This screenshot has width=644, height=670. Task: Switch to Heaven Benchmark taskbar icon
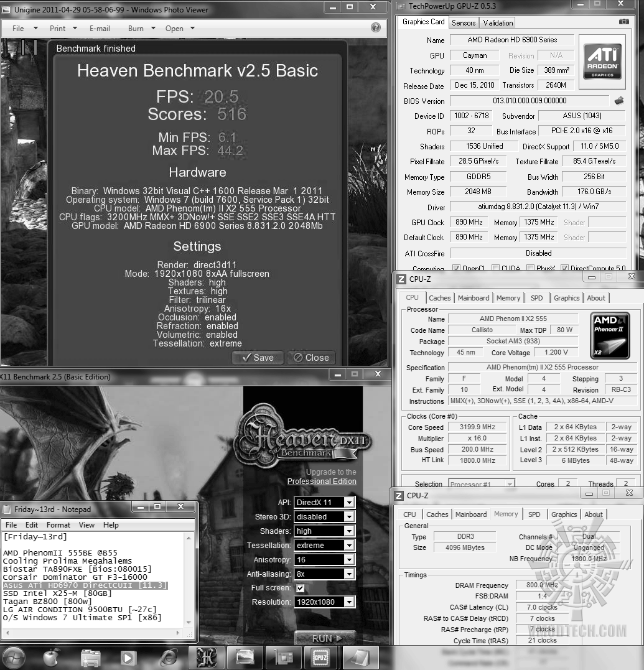click(207, 658)
